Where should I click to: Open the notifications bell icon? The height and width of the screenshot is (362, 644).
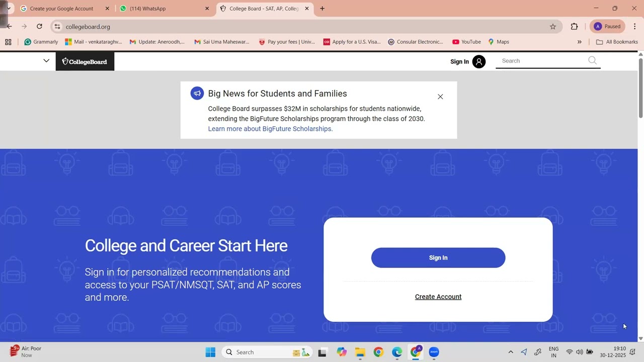pyautogui.click(x=633, y=352)
